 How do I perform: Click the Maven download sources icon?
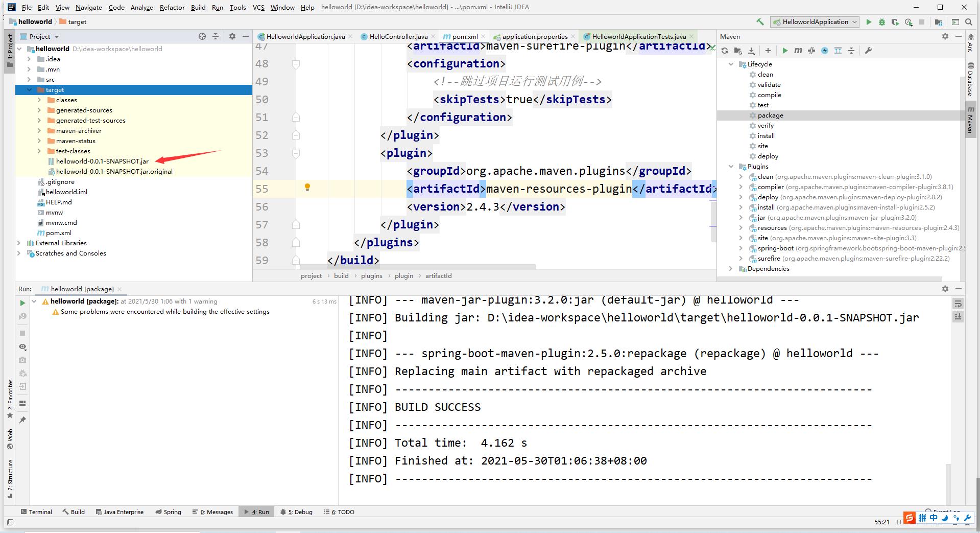pyautogui.click(x=752, y=51)
